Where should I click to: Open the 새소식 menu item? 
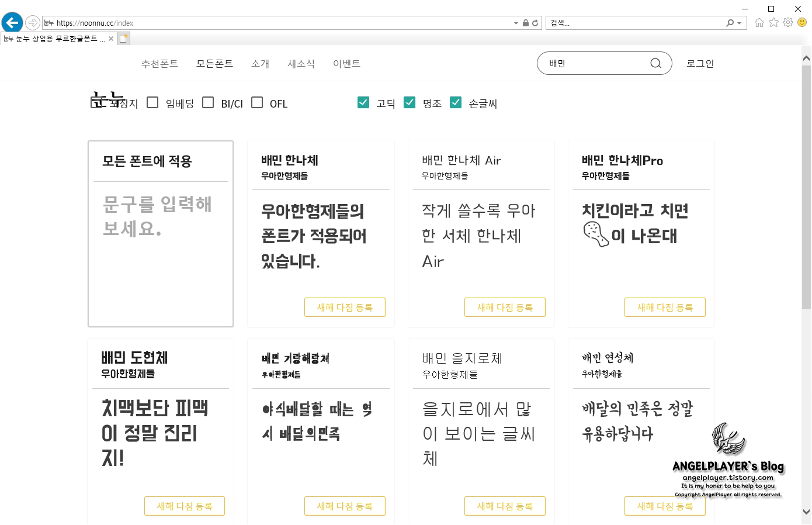[301, 64]
